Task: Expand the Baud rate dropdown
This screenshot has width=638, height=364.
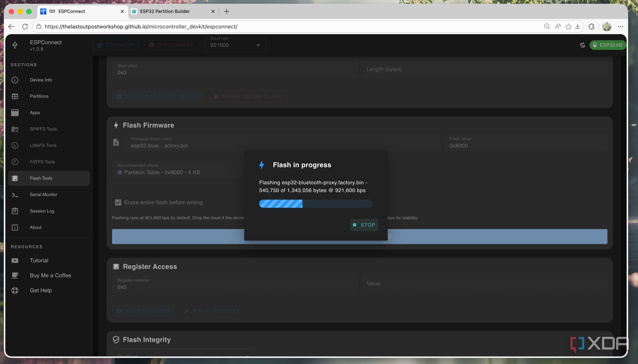Action: pos(235,45)
